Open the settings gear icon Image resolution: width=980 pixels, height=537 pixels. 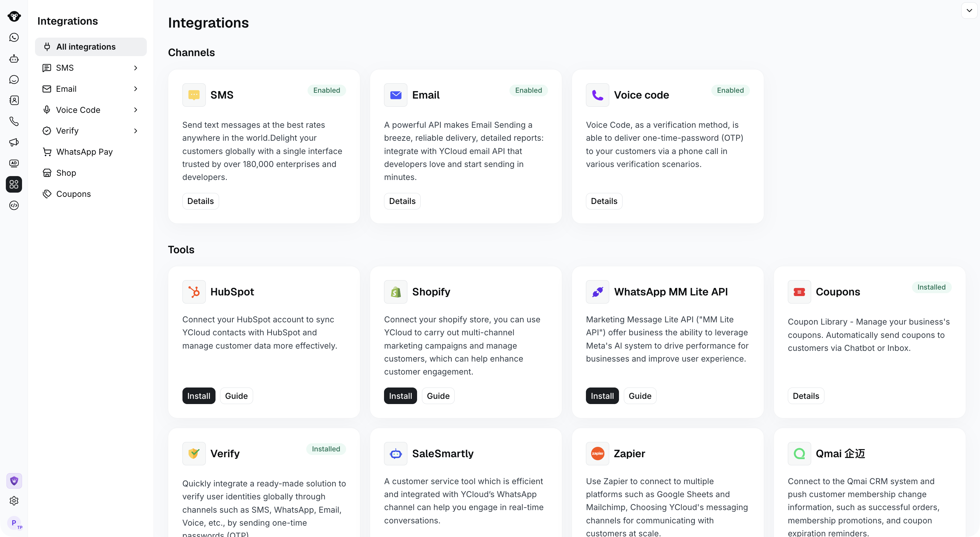click(x=14, y=501)
